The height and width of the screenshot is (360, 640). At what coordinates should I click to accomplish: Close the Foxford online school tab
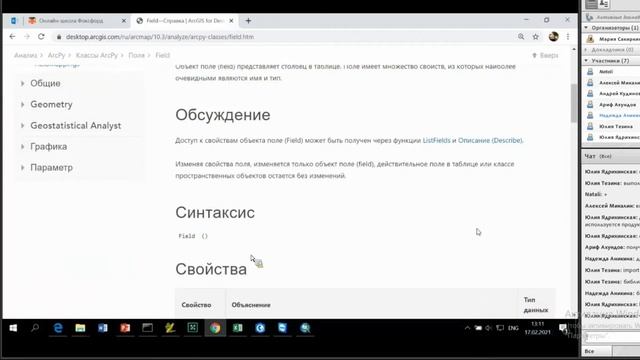[x=124, y=20]
